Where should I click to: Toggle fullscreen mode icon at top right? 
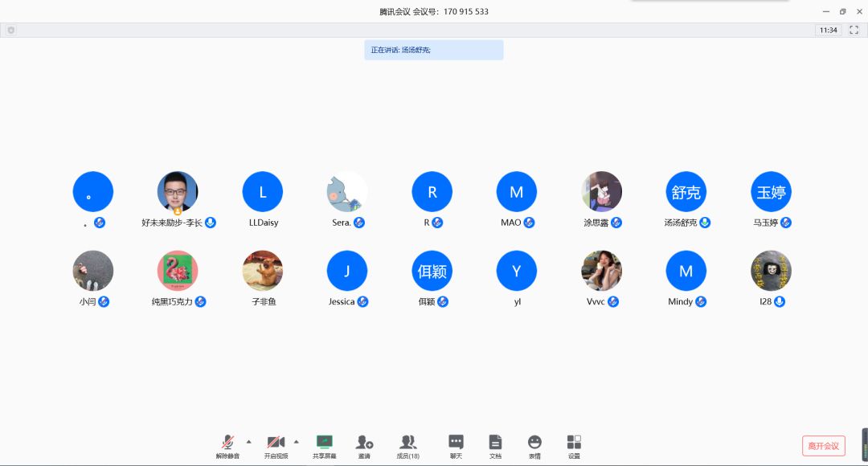coord(854,30)
